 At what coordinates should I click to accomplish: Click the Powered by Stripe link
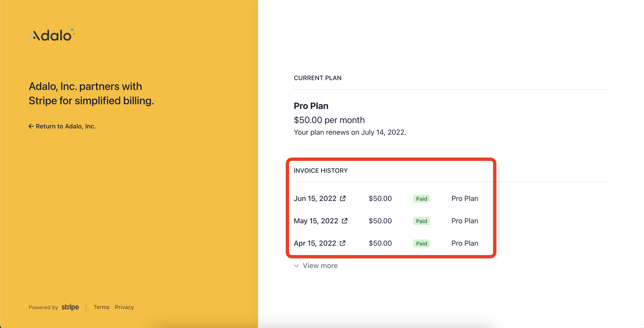(x=54, y=307)
